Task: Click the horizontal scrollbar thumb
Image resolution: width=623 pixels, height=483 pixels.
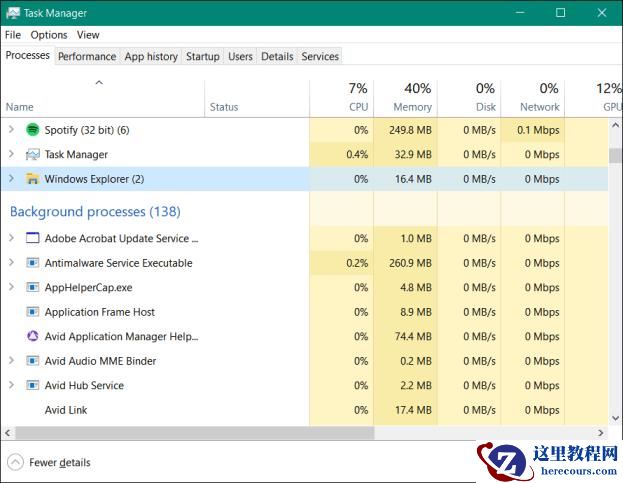Action: point(194,433)
